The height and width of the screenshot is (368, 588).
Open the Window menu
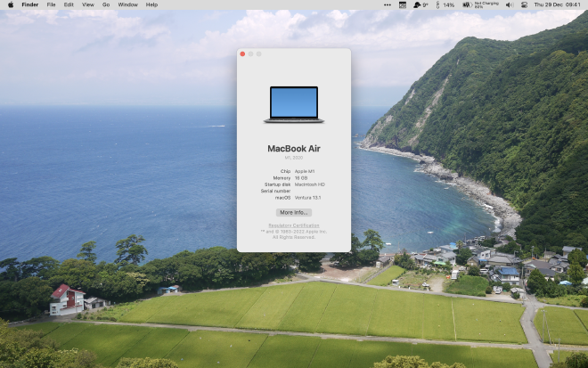click(x=128, y=4)
